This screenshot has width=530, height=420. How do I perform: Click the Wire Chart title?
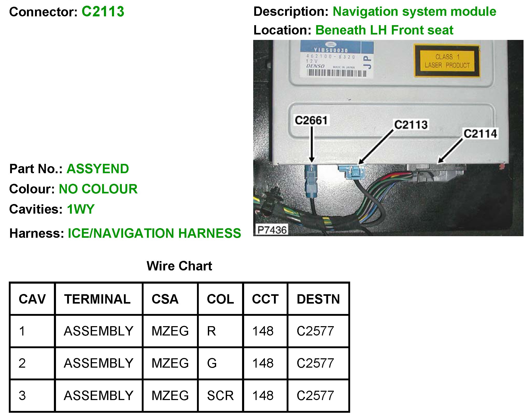(x=179, y=266)
